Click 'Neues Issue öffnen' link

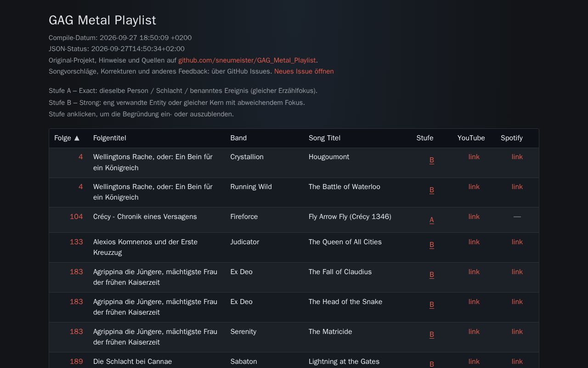[304, 71]
